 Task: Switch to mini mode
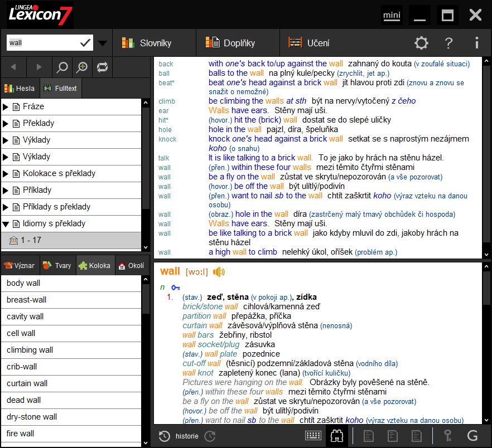[x=392, y=15]
